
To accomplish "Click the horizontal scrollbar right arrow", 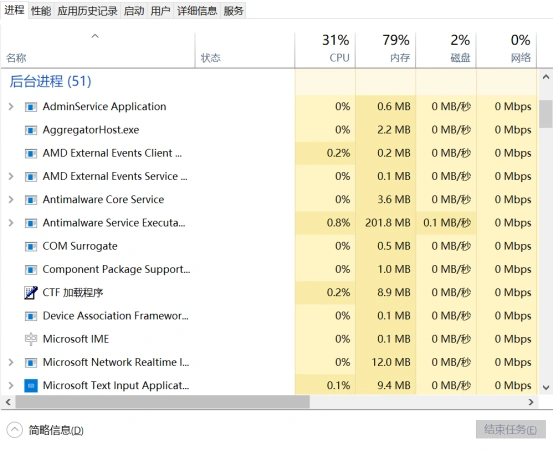I will (531, 402).
